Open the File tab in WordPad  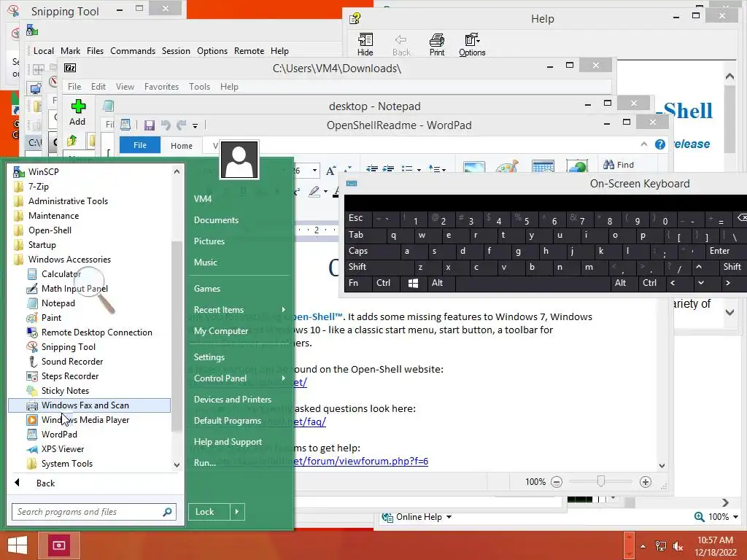click(140, 145)
